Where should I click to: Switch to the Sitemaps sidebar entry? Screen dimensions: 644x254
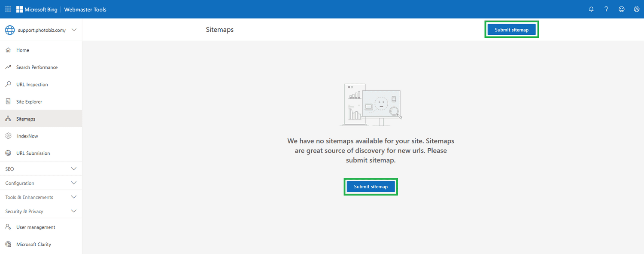tap(25, 119)
